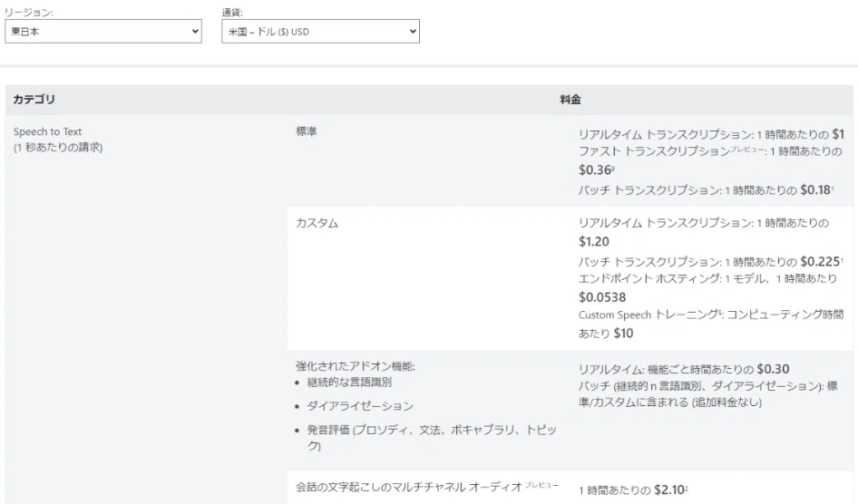Click the 発音評価 bullet item

[432, 437]
